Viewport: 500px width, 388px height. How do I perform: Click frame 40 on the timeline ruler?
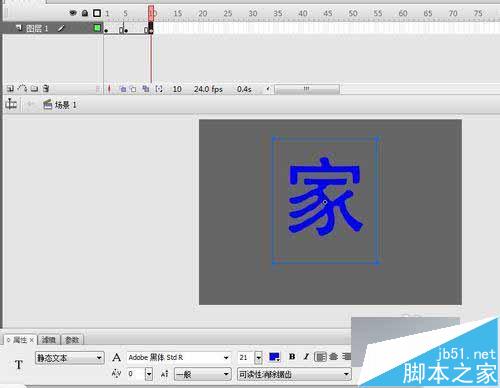pos(303,13)
